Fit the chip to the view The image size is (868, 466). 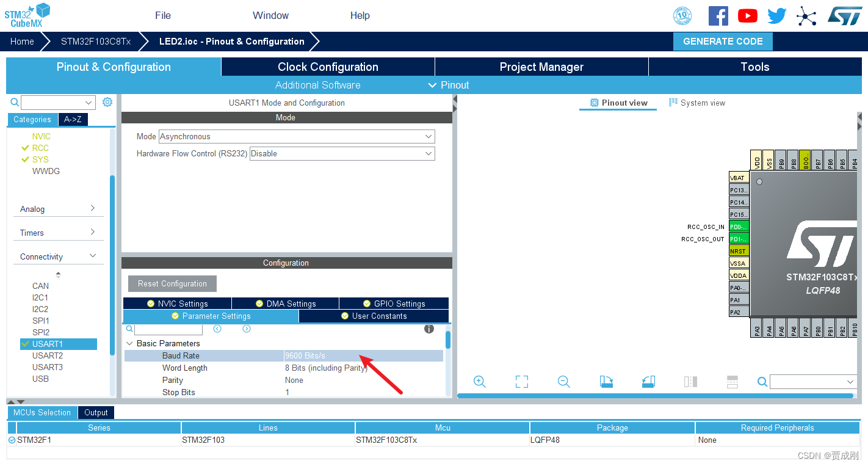pyautogui.click(x=522, y=382)
